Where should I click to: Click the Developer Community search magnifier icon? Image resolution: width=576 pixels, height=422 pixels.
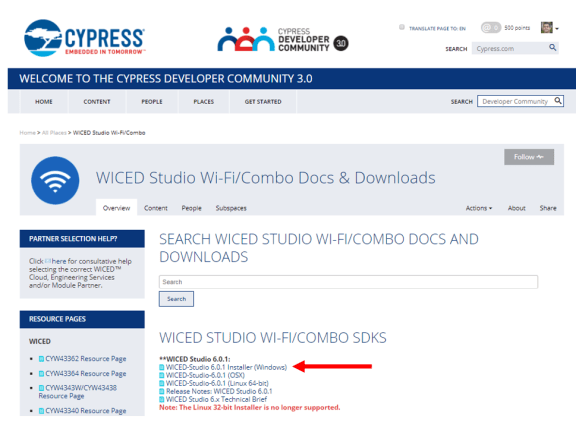pyautogui.click(x=558, y=101)
